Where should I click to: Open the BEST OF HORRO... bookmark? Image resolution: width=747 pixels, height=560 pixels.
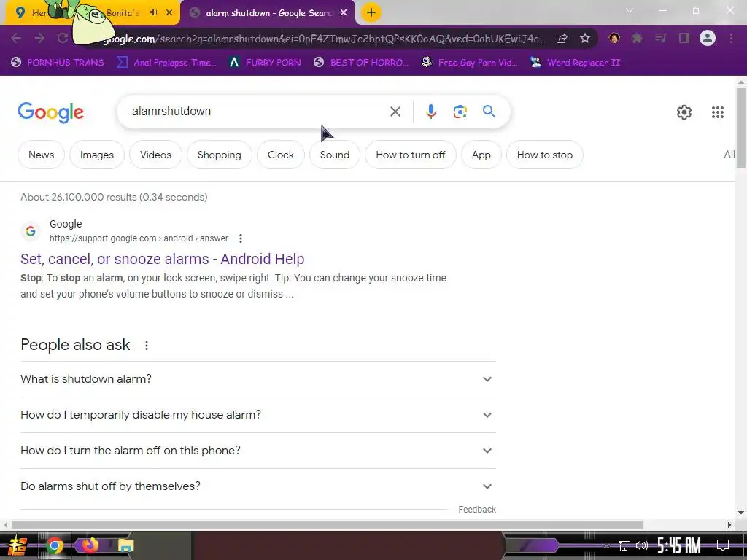click(x=360, y=63)
